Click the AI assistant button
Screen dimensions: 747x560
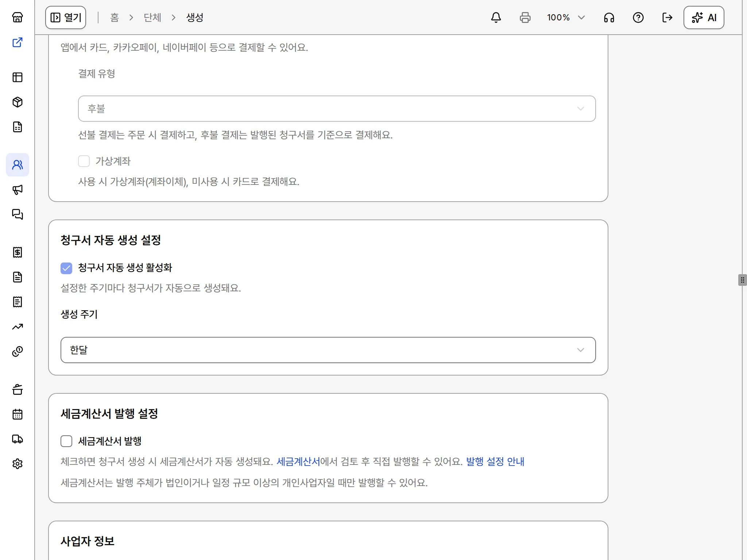click(704, 17)
